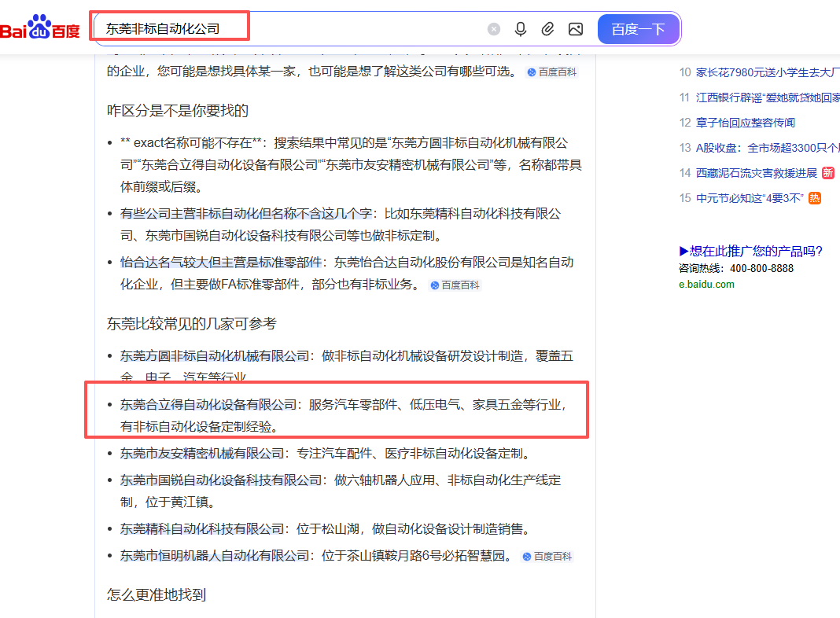Attach a file using the paperclip icon
Image resolution: width=840 pixels, height=618 pixels.
point(547,29)
